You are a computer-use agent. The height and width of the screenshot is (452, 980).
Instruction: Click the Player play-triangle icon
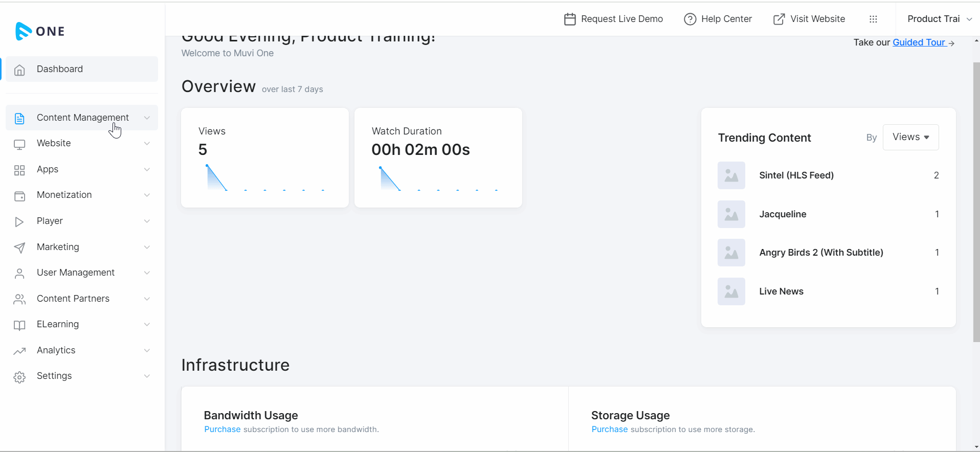pyautogui.click(x=19, y=221)
